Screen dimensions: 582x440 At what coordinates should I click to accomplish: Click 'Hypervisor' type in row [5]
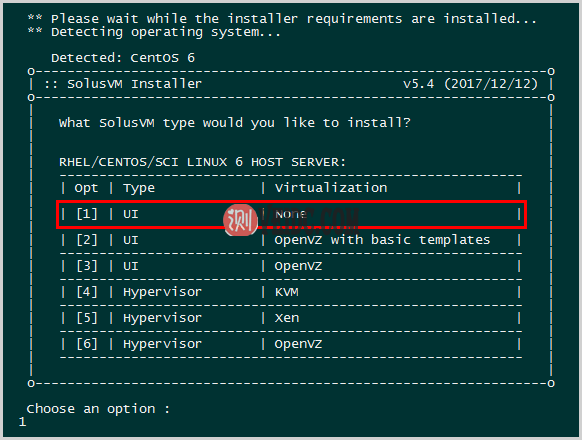[x=162, y=318]
